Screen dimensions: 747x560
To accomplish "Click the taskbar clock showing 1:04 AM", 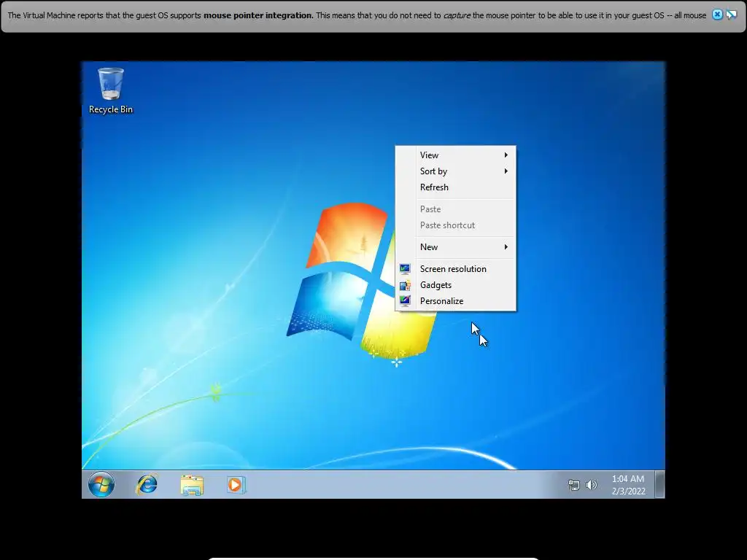I will pyautogui.click(x=628, y=479).
